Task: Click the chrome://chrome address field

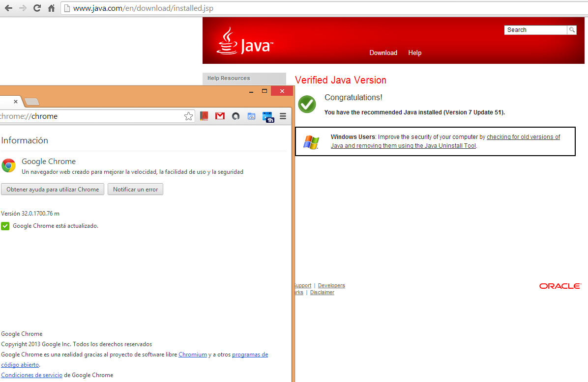Action: coord(90,116)
